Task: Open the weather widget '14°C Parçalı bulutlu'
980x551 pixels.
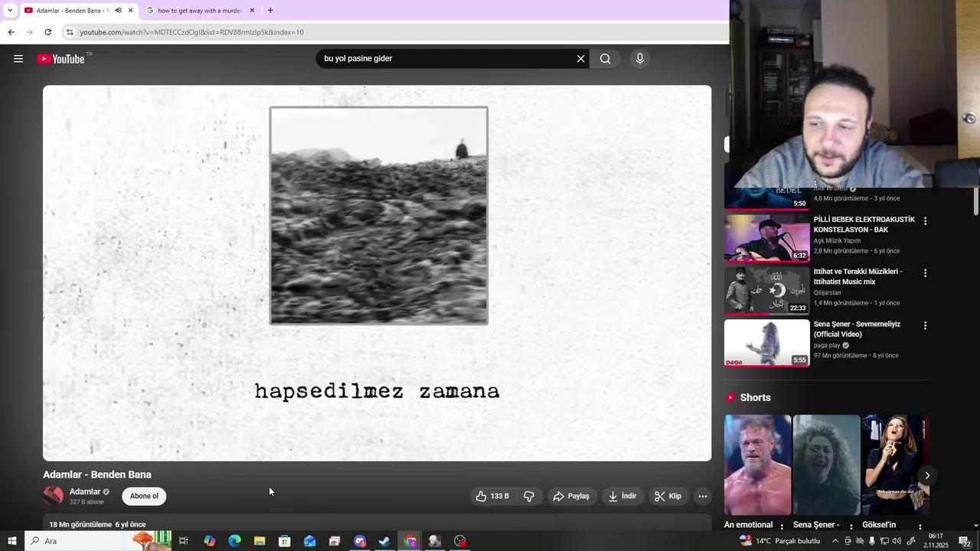Action: pyautogui.click(x=779, y=541)
